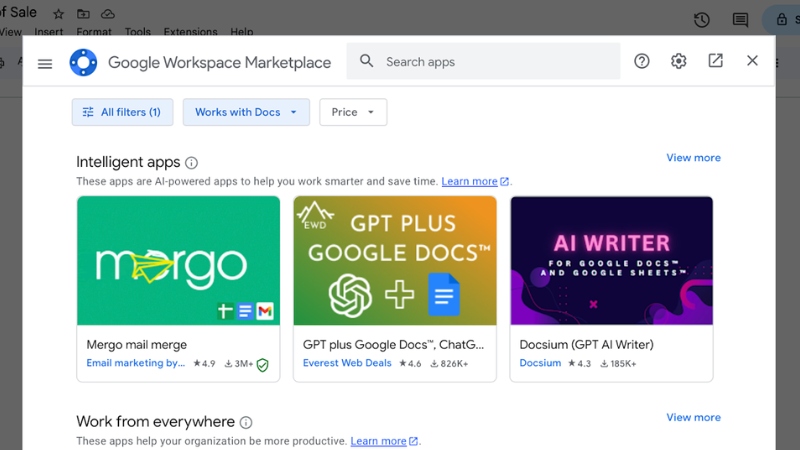Click the Docsium developer link
The width and height of the screenshot is (800, 450).
pyautogui.click(x=540, y=363)
